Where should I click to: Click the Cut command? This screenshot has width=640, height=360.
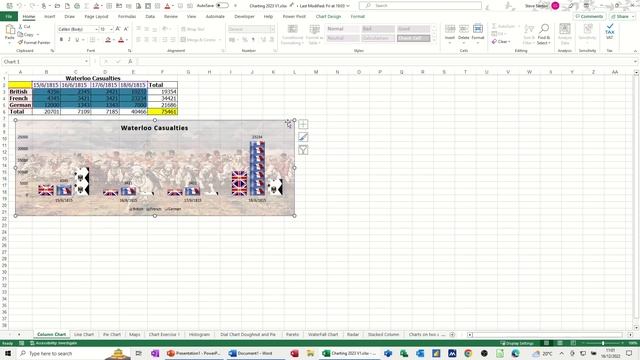coord(24,27)
